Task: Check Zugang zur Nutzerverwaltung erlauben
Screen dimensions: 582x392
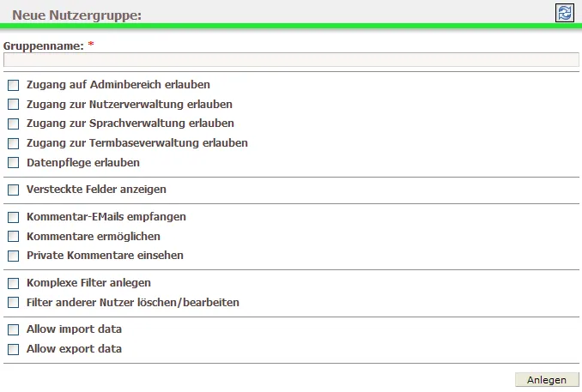Action: (x=14, y=105)
